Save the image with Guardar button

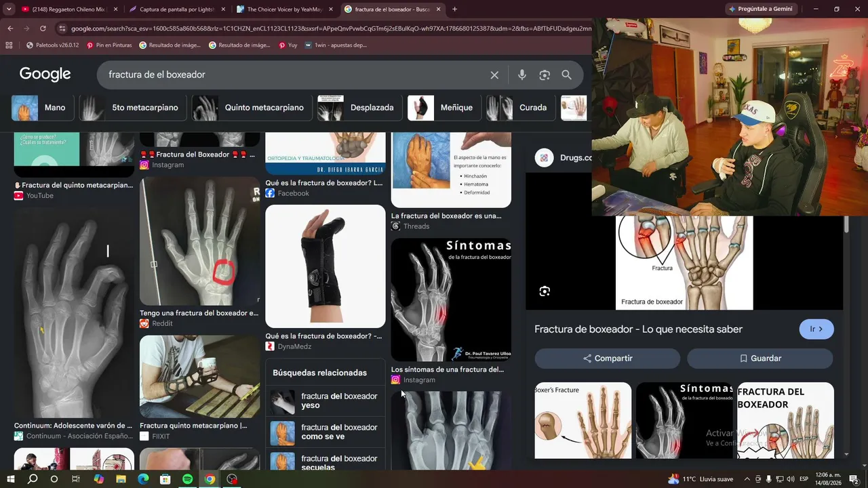(759, 359)
